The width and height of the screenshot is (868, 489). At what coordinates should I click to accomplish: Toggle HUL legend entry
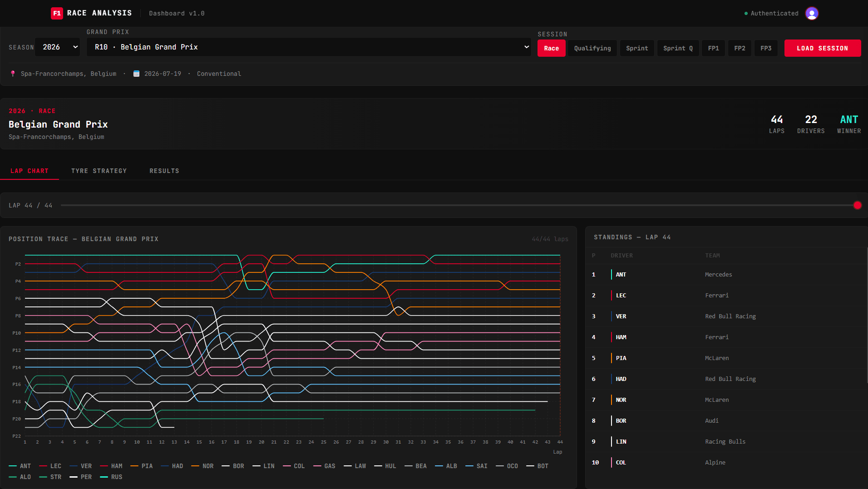(x=385, y=466)
